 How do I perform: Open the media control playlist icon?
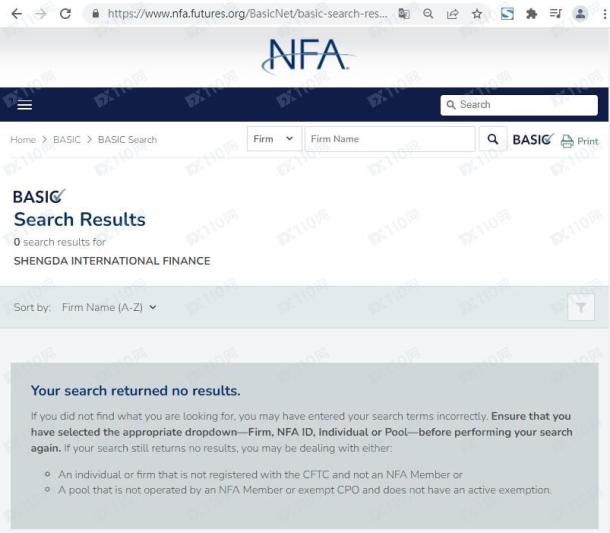click(556, 14)
